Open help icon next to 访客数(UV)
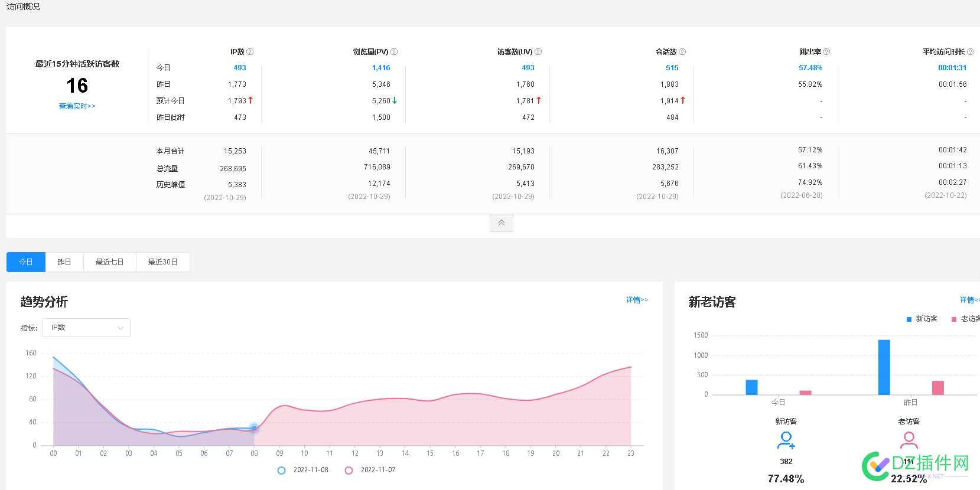The image size is (980, 490). coord(538,52)
